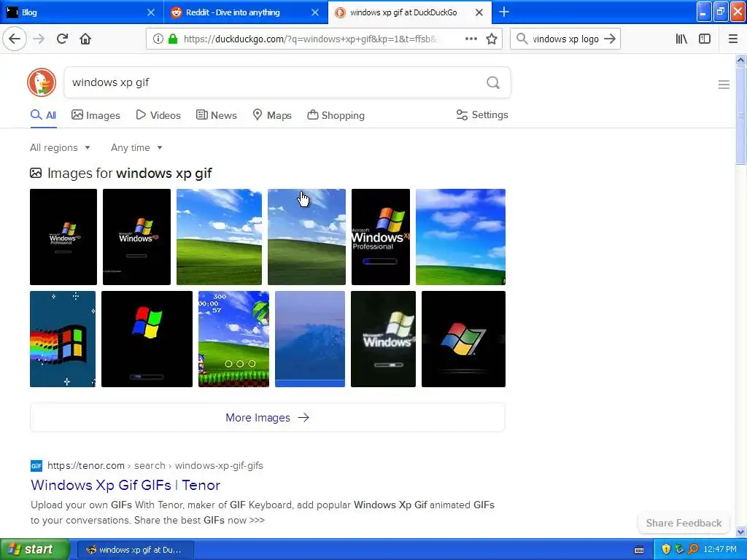Click the DuckDuckGo search magnifier button
747x560 pixels.
(x=493, y=83)
